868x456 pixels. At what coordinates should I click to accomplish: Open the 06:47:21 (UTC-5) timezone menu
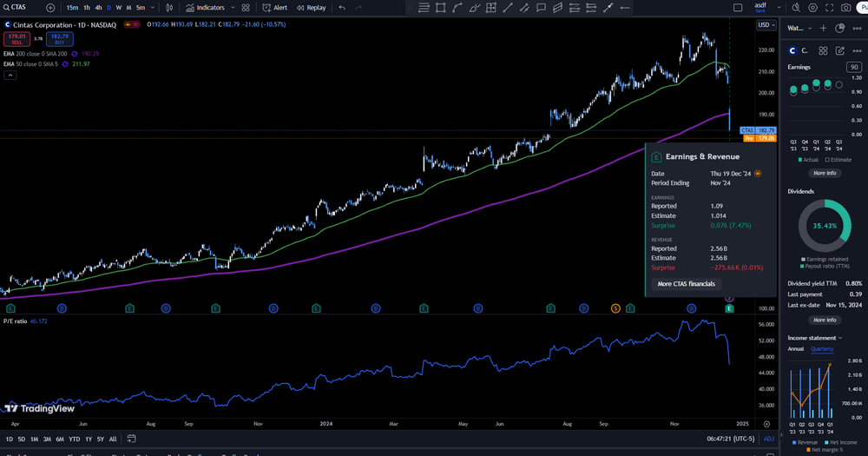pyautogui.click(x=731, y=439)
